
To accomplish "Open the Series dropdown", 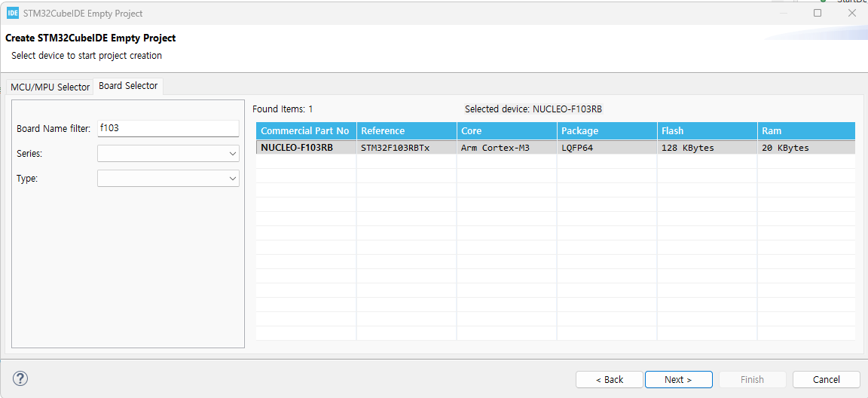I will (x=168, y=153).
